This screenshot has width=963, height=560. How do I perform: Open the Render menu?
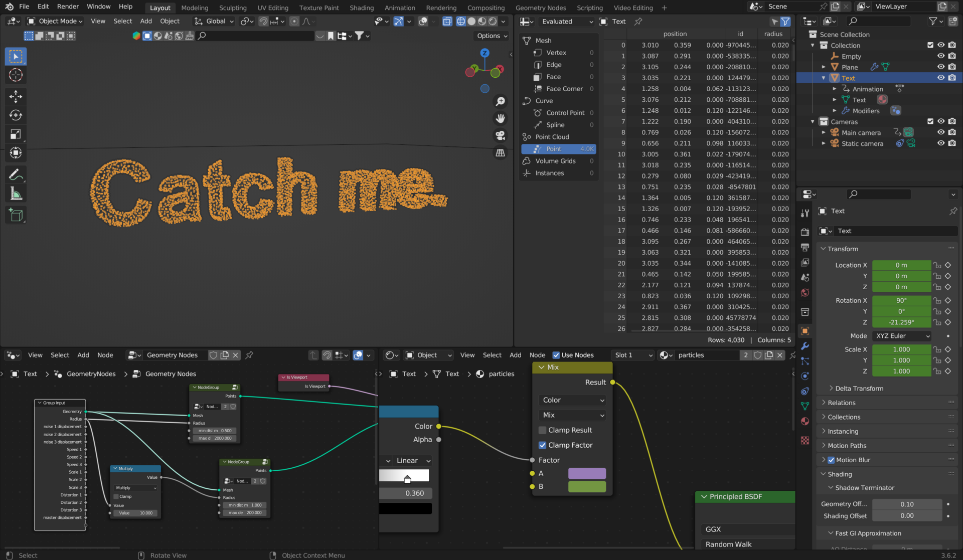pyautogui.click(x=68, y=7)
